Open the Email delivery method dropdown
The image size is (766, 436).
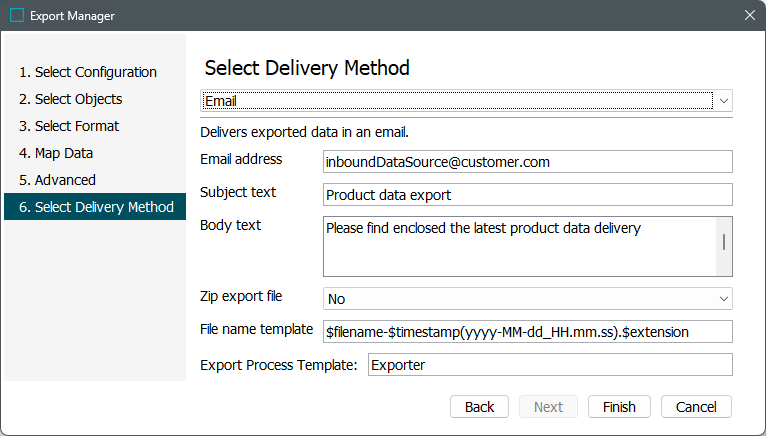coord(458,101)
